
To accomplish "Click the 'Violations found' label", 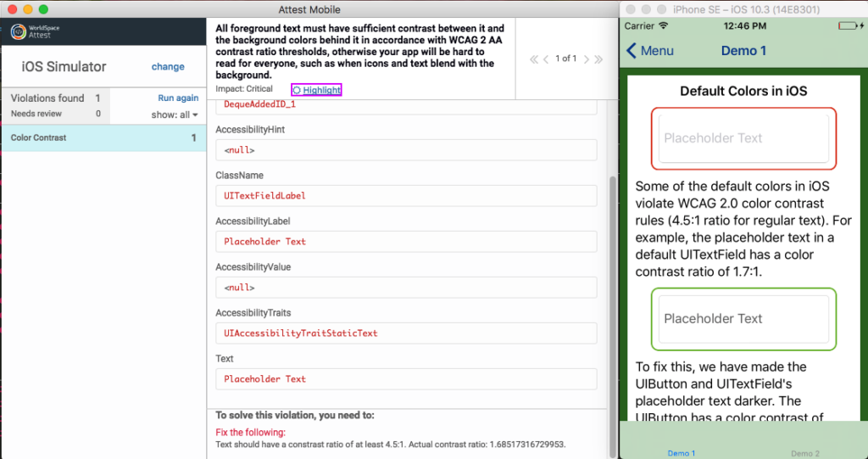I will pos(47,98).
